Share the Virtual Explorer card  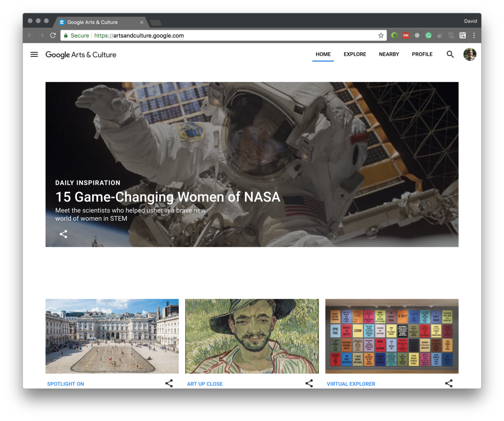pos(449,383)
